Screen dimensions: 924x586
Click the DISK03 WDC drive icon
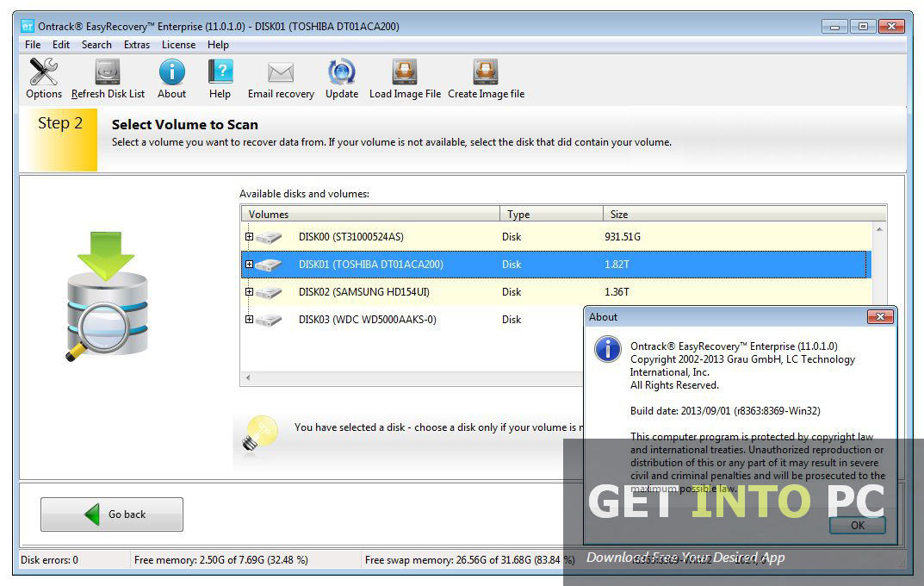pos(269,320)
